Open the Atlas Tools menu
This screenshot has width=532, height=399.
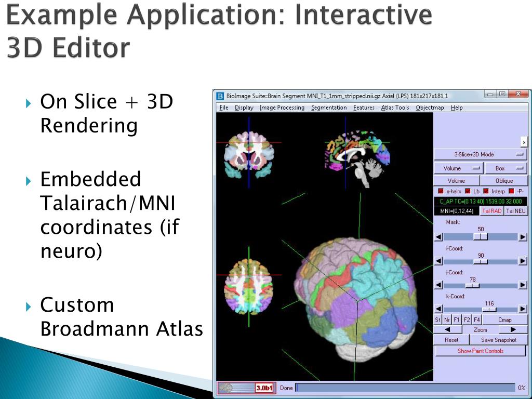click(395, 108)
